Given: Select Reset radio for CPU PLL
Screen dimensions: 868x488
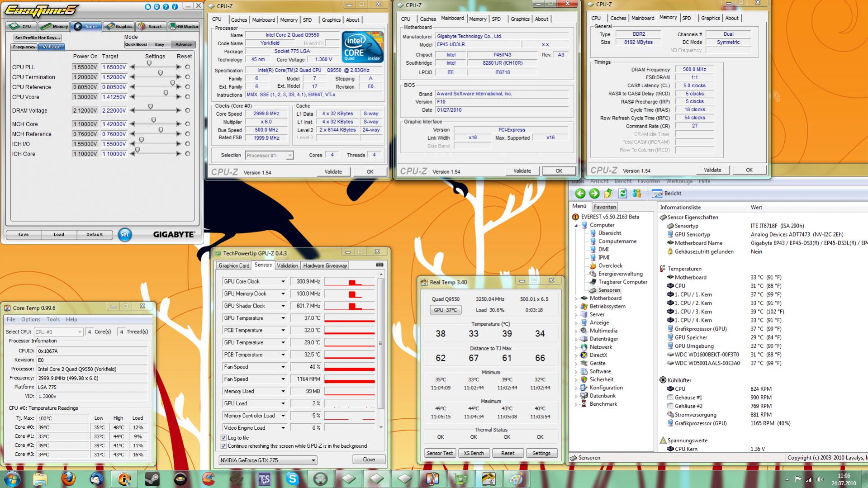Looking at the screenshot, I should pyautogui.click(x=187, y=67).
